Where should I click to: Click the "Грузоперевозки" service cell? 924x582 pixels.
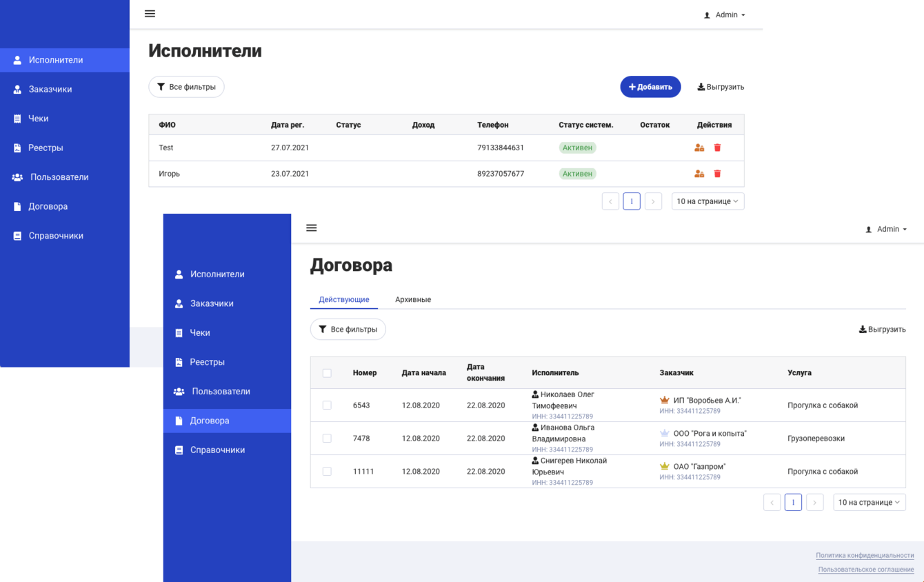816,439
